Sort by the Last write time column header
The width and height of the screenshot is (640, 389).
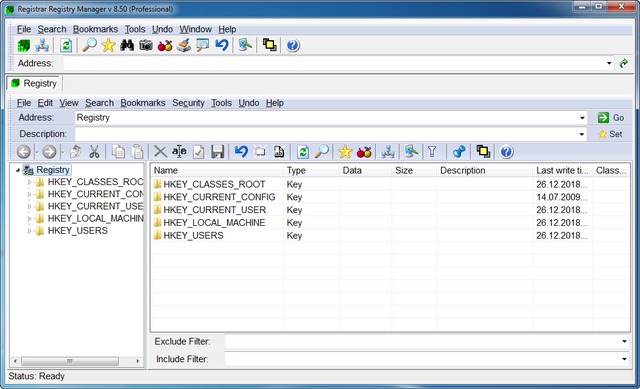(x=562, y=170)
